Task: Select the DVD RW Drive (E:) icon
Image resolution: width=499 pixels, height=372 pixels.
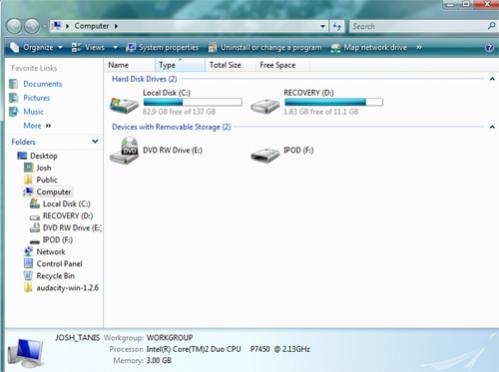Action: pyautogui.click(x=124, y=151)
